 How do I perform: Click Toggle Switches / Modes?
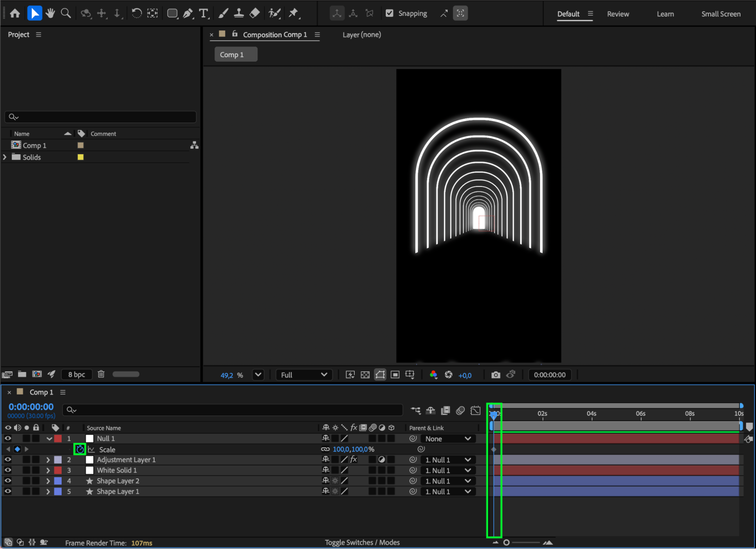pos(362,542)
